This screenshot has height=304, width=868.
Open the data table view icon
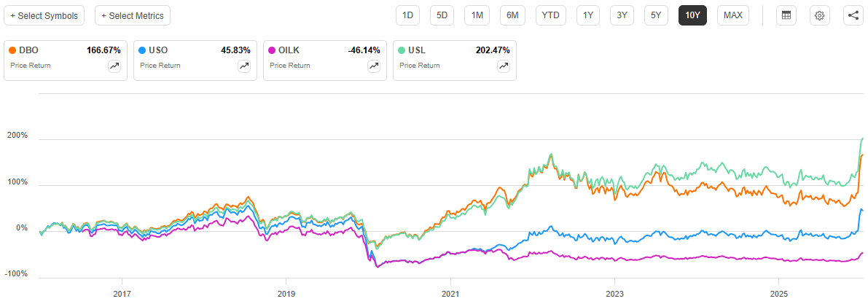786,15
